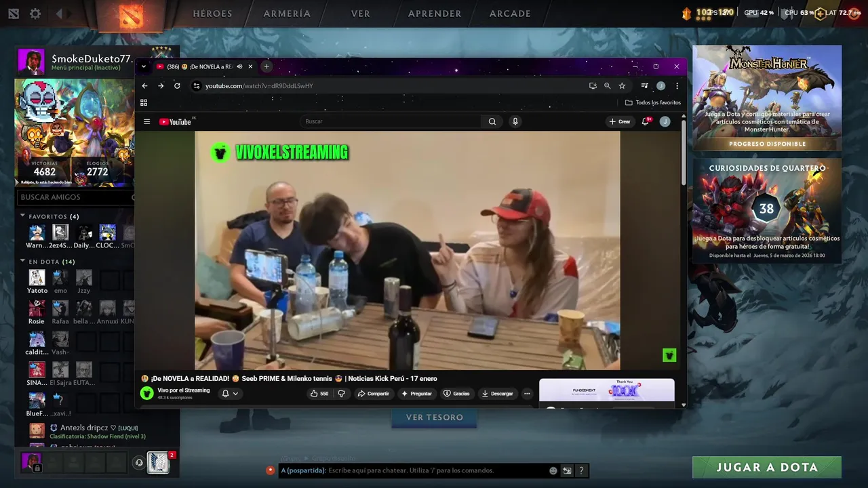Reload the YouTube page
The image size is (868, 488).
(177, 86)
